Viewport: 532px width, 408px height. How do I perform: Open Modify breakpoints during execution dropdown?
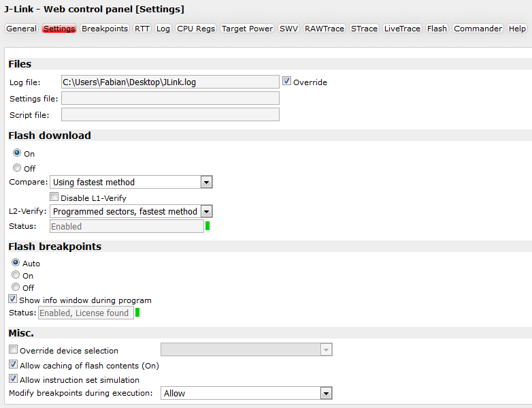click(326, 394)
